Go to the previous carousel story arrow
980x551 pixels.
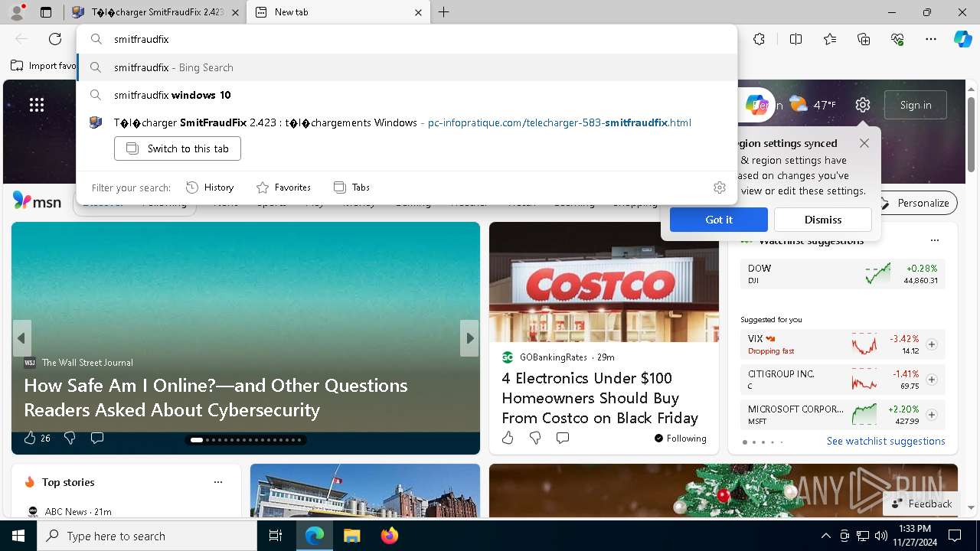(x=21, y=338)
